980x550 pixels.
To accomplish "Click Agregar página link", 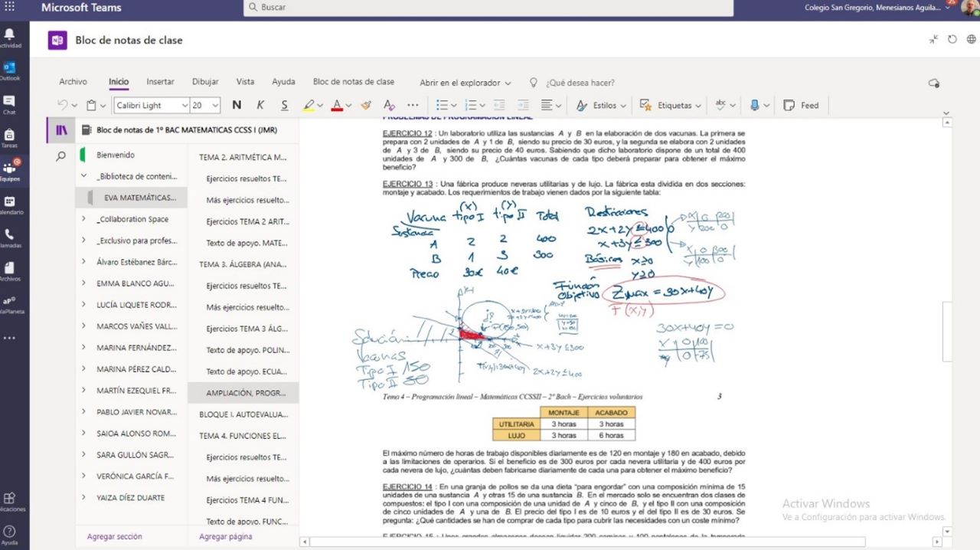I will [225, 537].
